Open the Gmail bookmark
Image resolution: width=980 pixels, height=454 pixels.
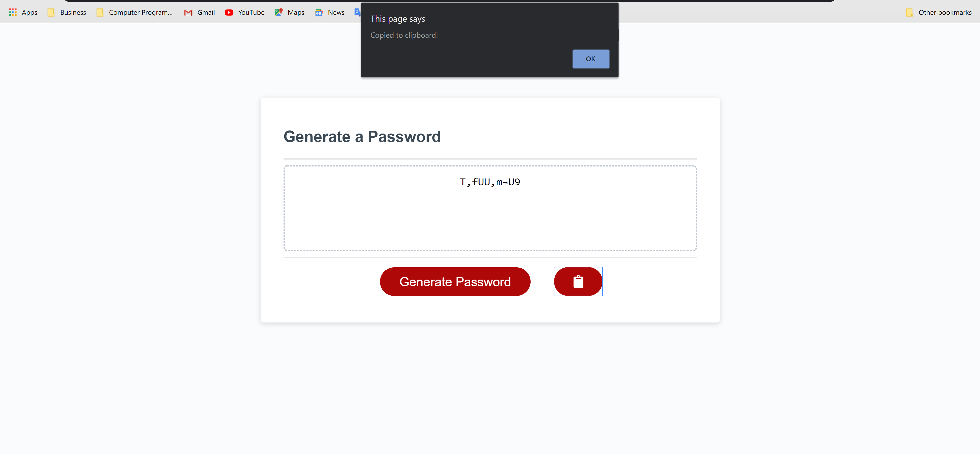(199, 12)
